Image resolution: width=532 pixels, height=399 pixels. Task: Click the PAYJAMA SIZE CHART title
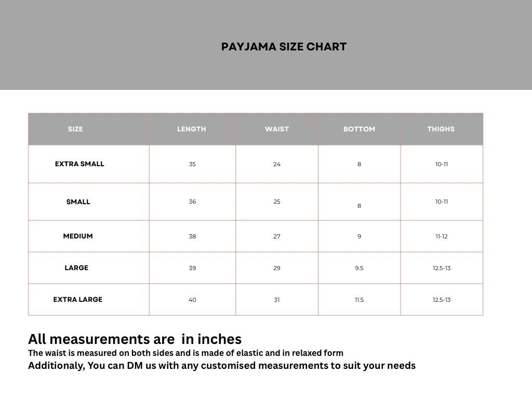(x=284, y=47)
